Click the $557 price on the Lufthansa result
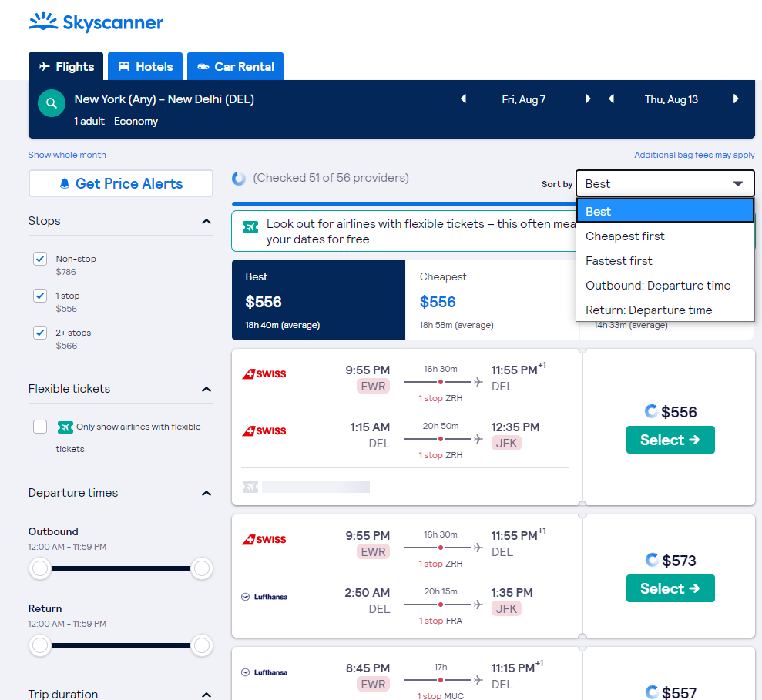762x700 pixels. tap(679, 693)
